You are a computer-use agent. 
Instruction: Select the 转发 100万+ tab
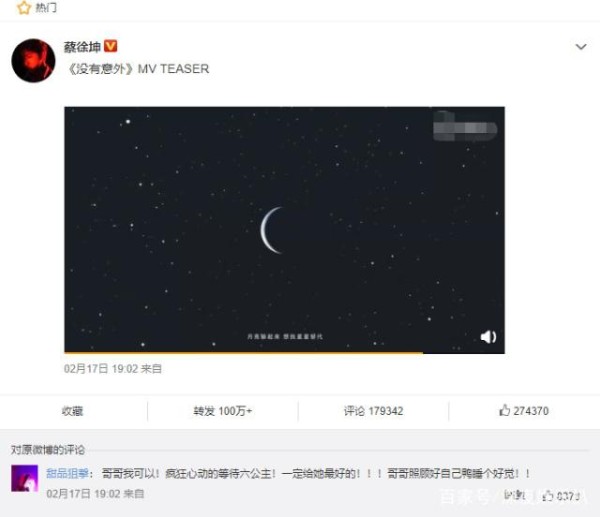[222, 411]
